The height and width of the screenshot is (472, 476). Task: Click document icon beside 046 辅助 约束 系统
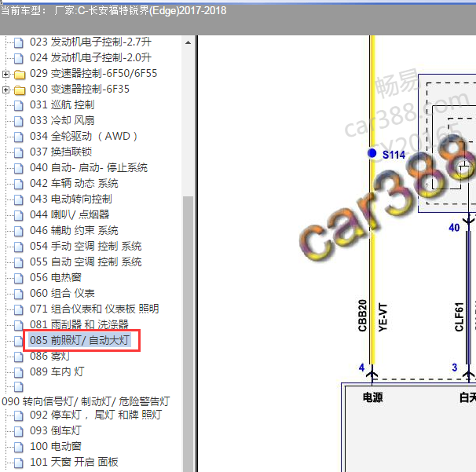[19, 231]
